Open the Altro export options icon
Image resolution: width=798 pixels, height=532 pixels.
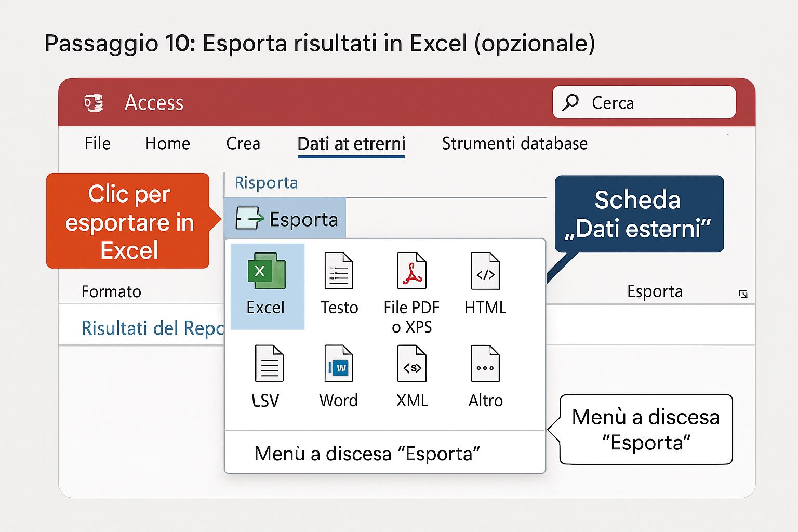[485, 364]
